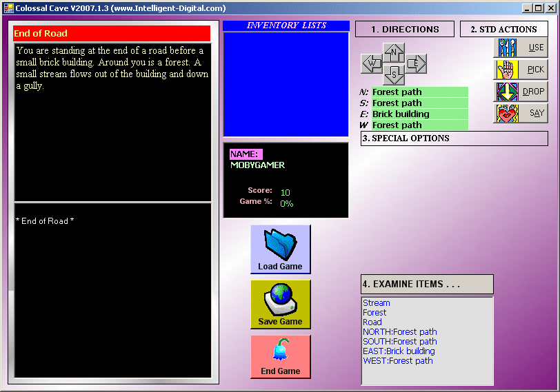Select the E: Brick building destination
Image resolution: width=560 pixels, height=392 pixels.
pos(419,114)
